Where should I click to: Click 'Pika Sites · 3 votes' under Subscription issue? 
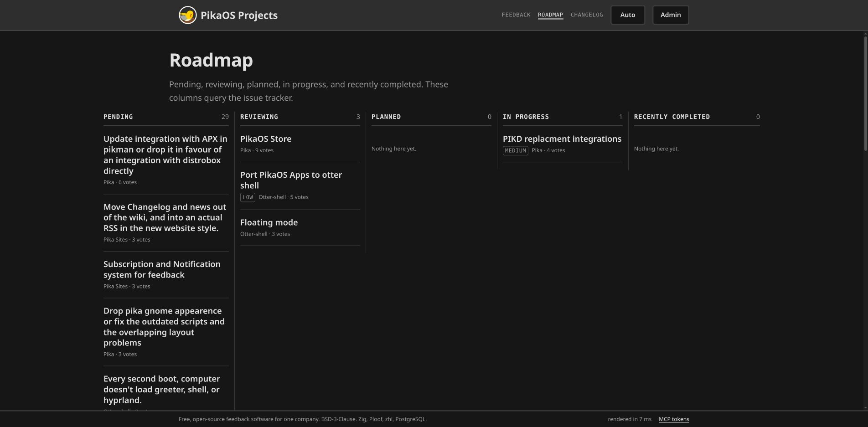click(x=127, y=287)
